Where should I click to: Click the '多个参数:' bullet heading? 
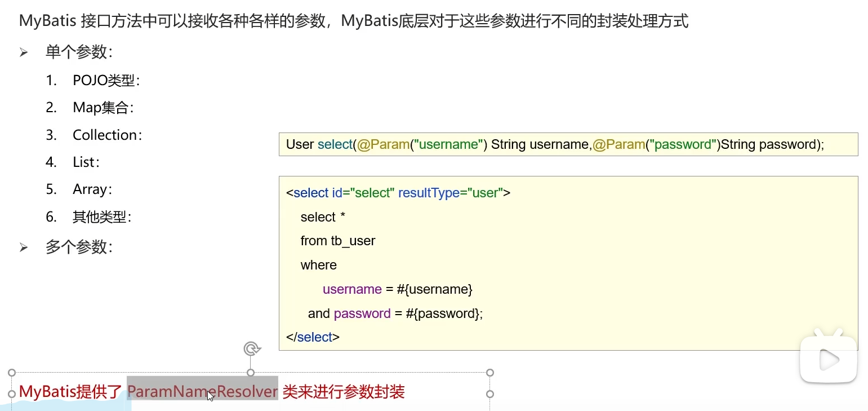(79, 247)
